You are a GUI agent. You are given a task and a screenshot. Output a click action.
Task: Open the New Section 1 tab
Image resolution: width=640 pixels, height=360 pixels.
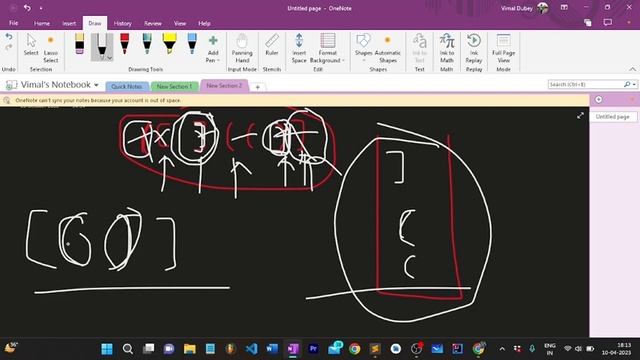point(174,87)
